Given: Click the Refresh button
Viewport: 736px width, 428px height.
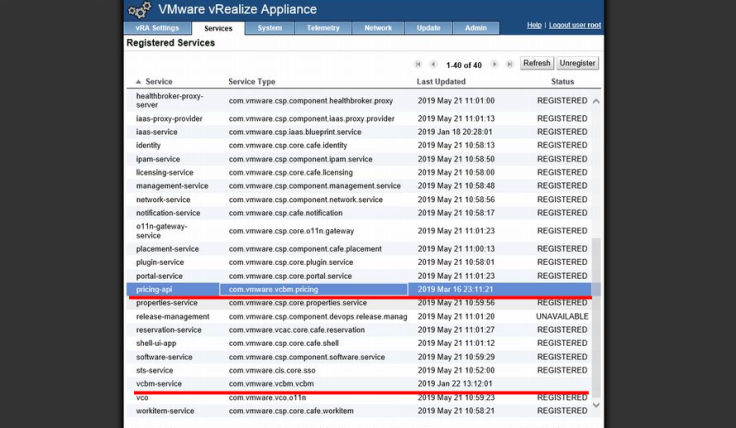Looking at the screenshot, I should (x=537, y=63).
